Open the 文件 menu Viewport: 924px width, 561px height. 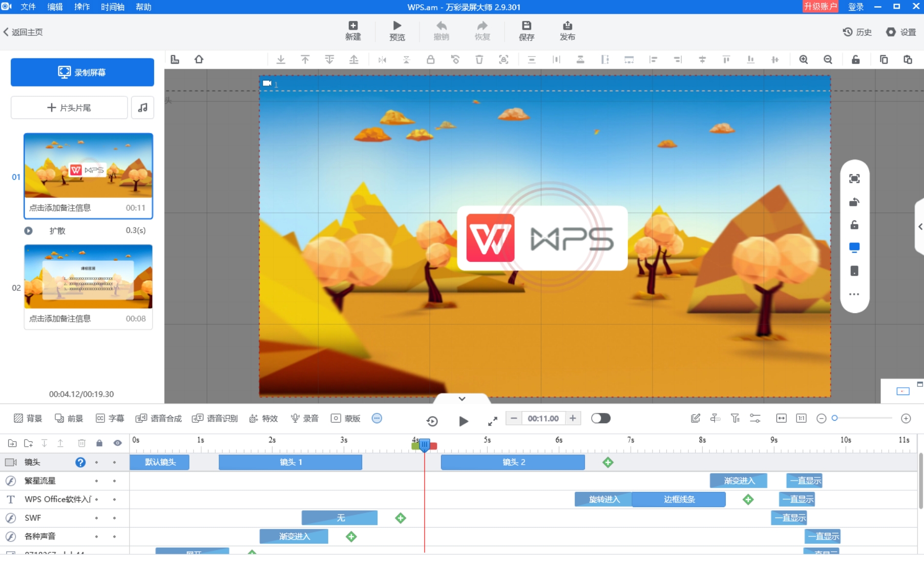pyautogui.click(x=28, y=7)
